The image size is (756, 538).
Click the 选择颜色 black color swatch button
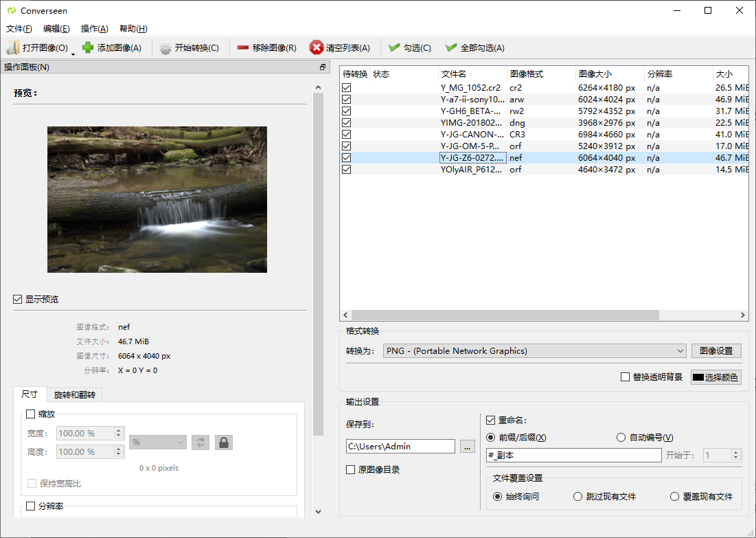pyautogui.click(x=715, y=377)
